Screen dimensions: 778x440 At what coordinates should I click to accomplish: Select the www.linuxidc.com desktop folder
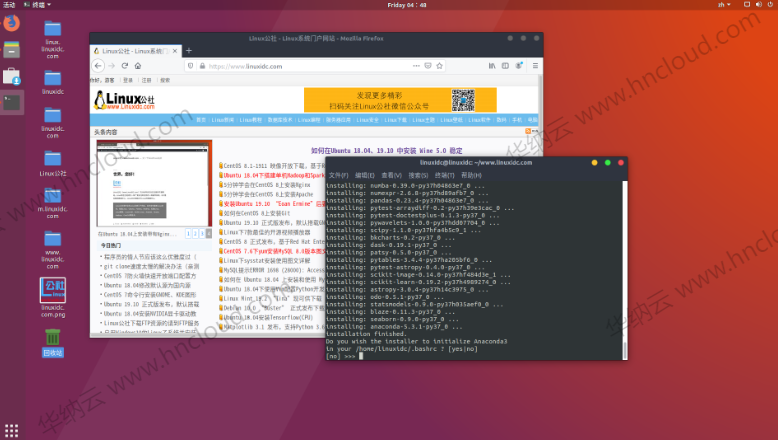(53, 250)
